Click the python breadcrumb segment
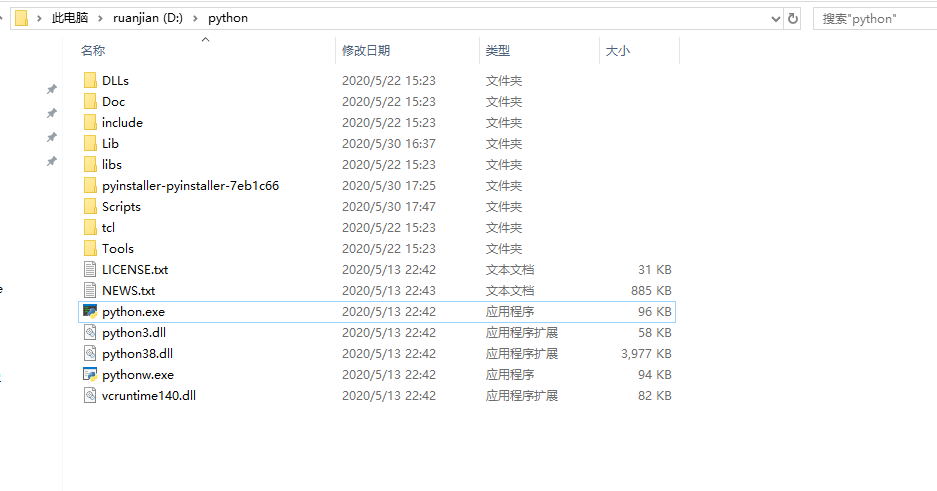This screenshot has height=491, width=937. coord(228,18)
